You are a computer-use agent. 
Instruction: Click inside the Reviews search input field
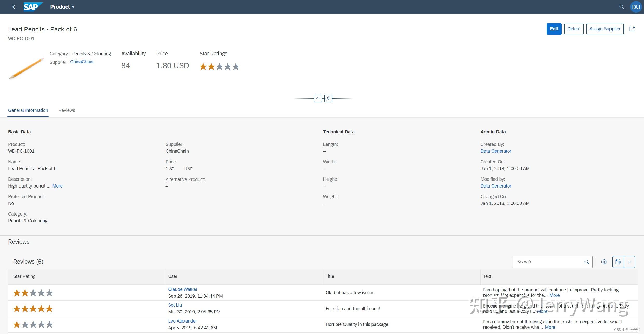pos(546,262)
